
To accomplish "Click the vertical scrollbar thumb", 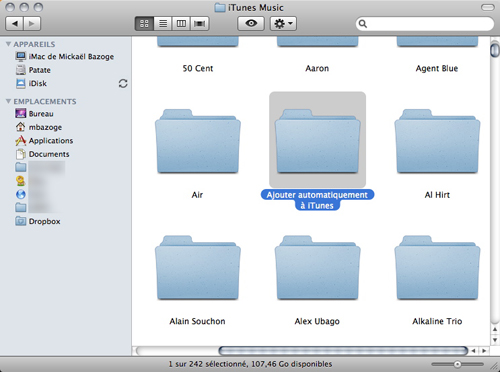I will 495,50.
